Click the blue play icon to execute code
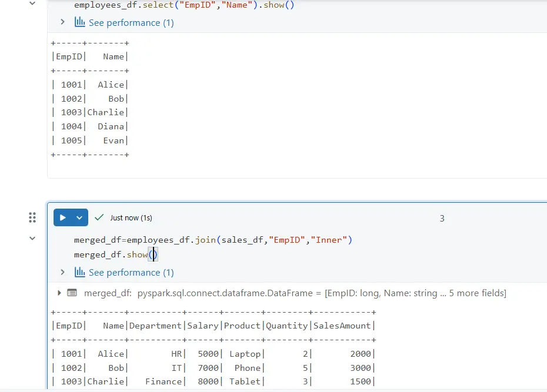This screenshot has width=547, height=392. (62, 217)
